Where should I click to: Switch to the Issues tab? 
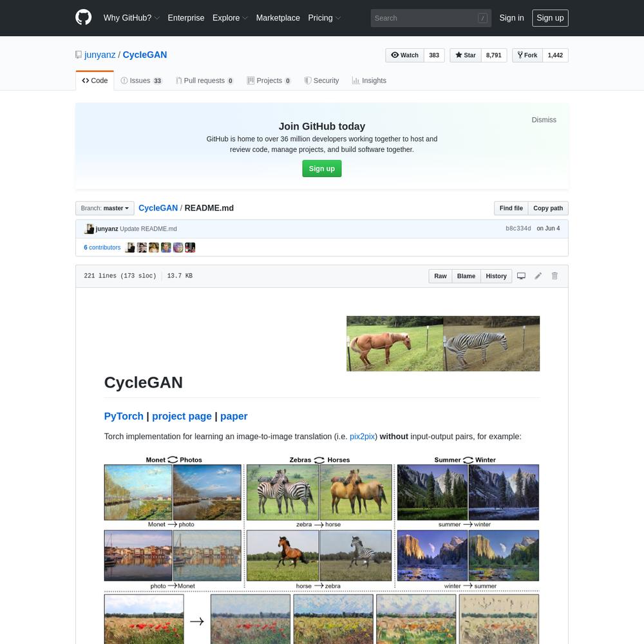(x=142, y=80)
